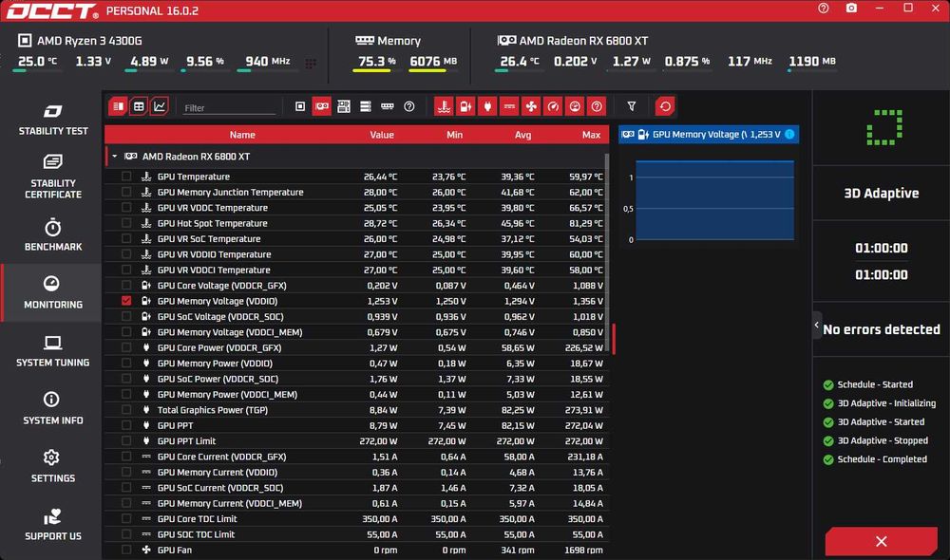Uncheck the GPU Memory Voltage (VDDIO) checkbox

tap(126, 301)
